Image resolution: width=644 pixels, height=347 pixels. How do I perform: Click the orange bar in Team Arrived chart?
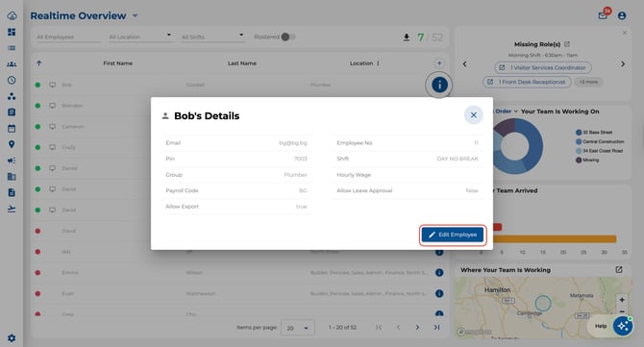point(555,239)
